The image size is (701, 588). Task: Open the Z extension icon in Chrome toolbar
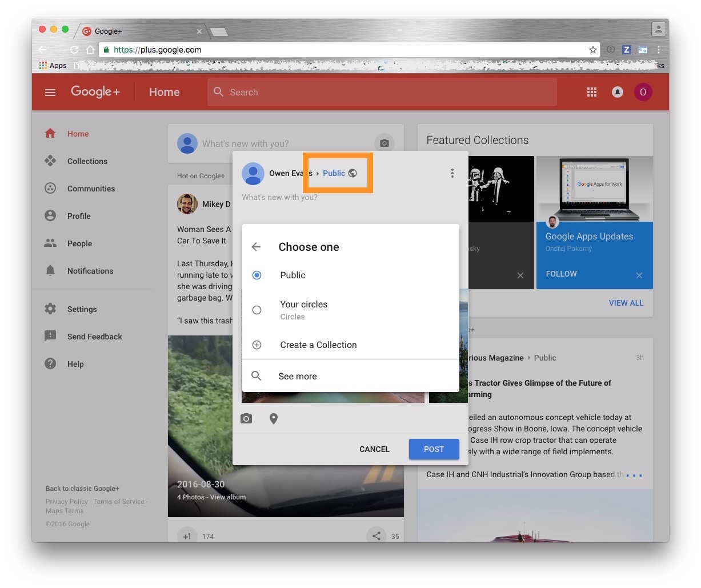(x=627, y=50)
